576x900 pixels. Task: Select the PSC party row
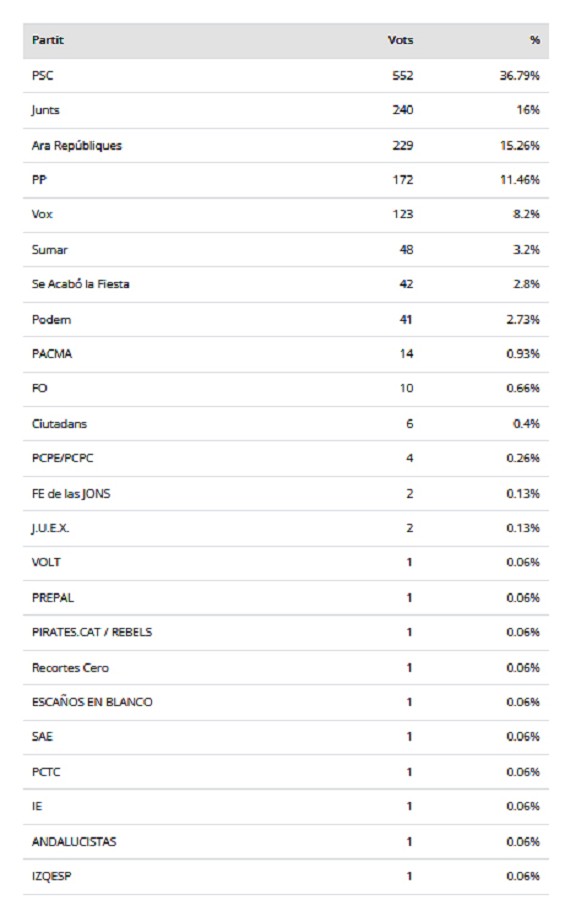click(286, 76)
